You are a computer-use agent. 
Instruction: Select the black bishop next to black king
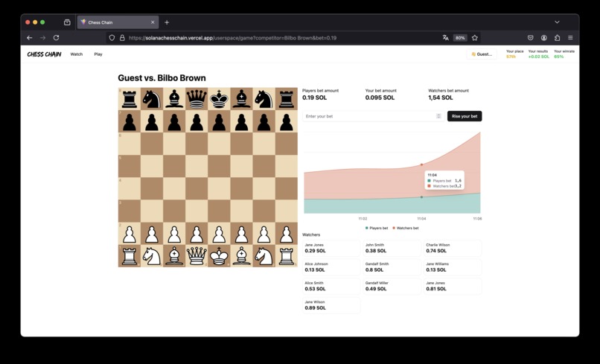click(x=241, y=99)
